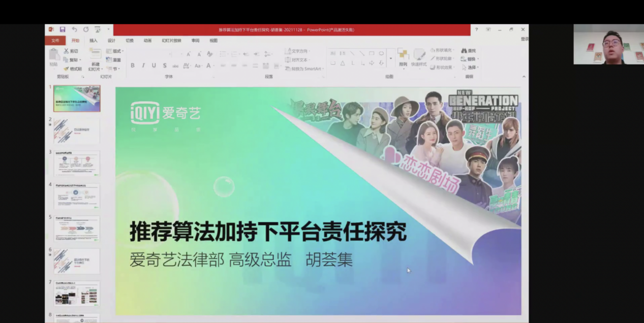Increase list indent level

tap(256, 54)
